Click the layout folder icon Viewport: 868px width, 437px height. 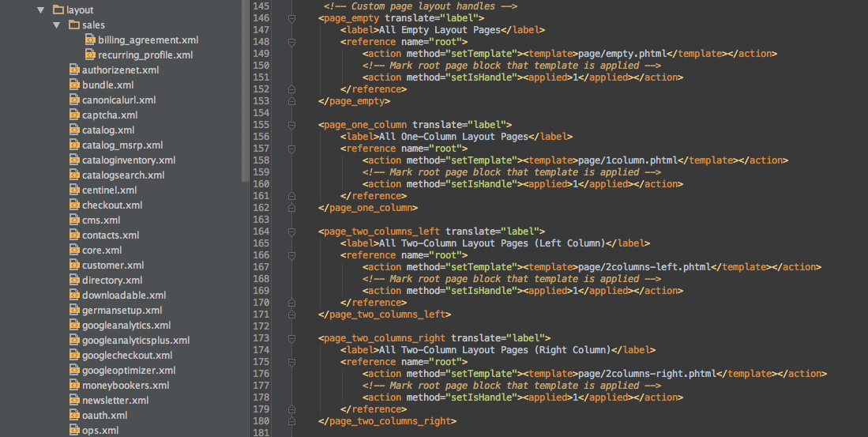point(58,10)
